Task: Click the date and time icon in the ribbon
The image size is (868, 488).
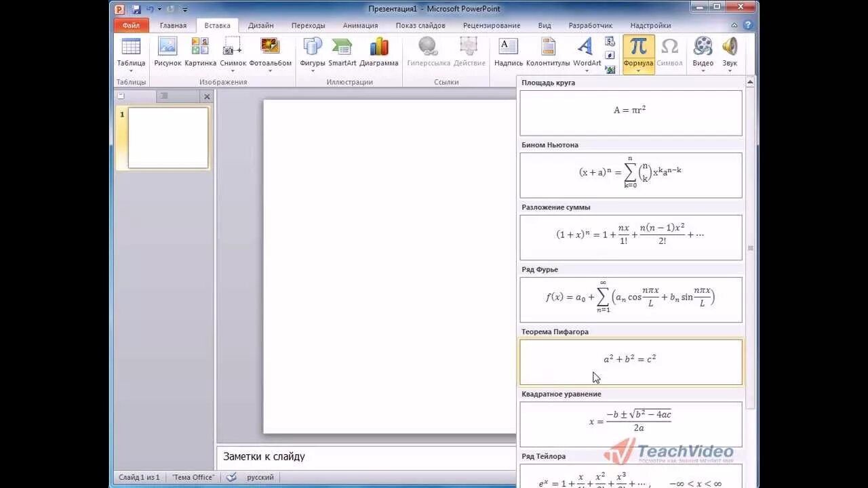Action: (610, 42)
